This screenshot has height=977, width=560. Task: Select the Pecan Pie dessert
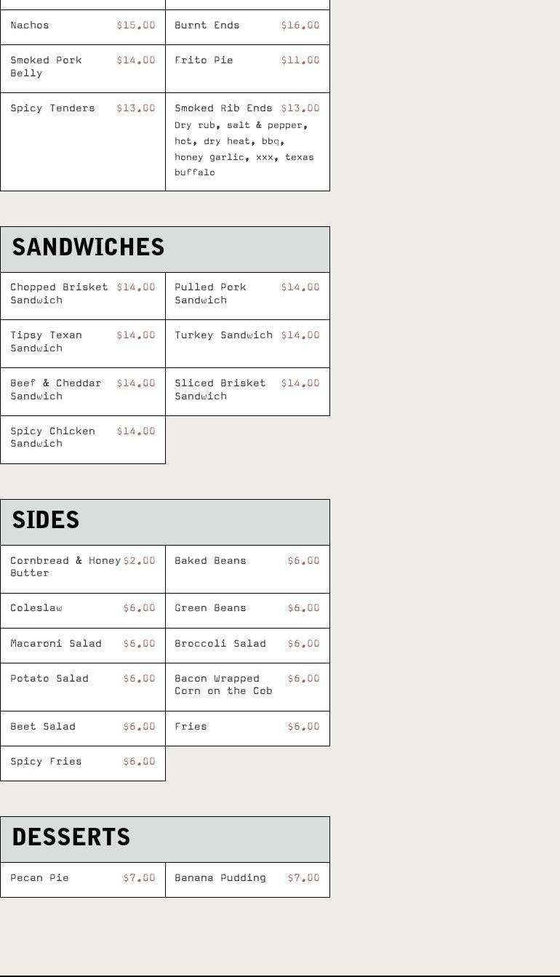point(39,878)
